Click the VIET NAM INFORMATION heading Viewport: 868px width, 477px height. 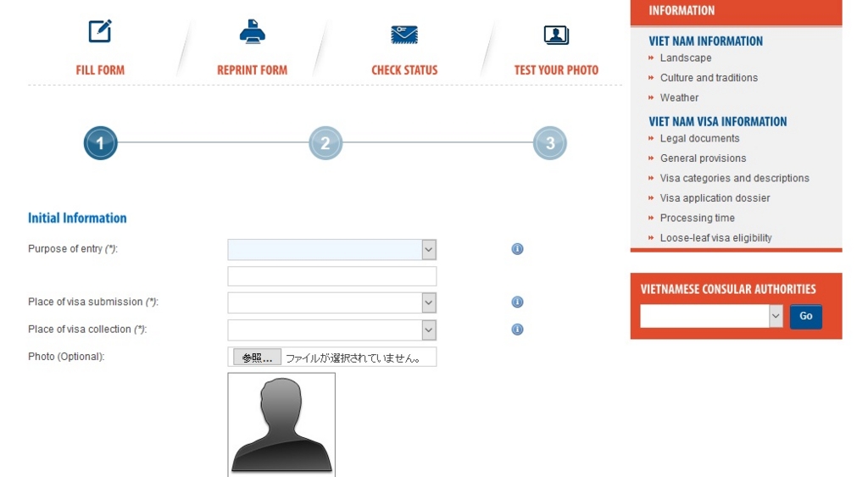(x=705, y=41)
